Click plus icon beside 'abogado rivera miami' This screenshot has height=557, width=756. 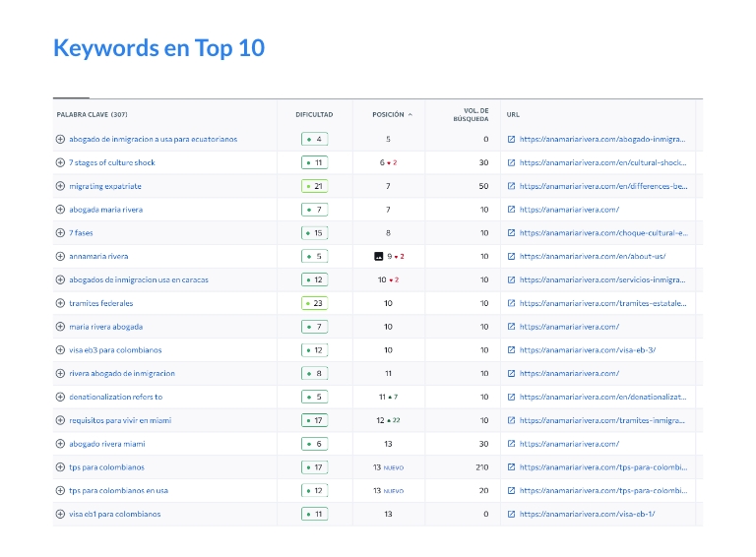click(60, 444)
